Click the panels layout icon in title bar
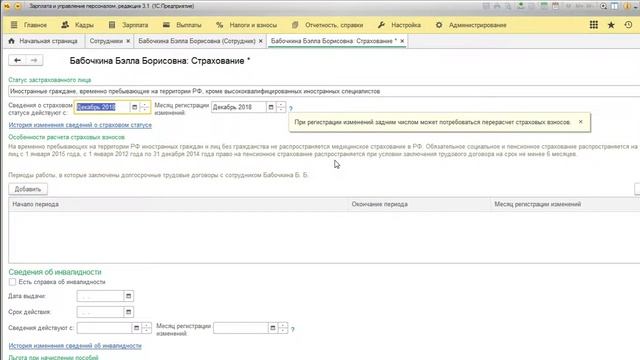Image resolution: width=640 pixels, height=360 pixels. (615, 6)
